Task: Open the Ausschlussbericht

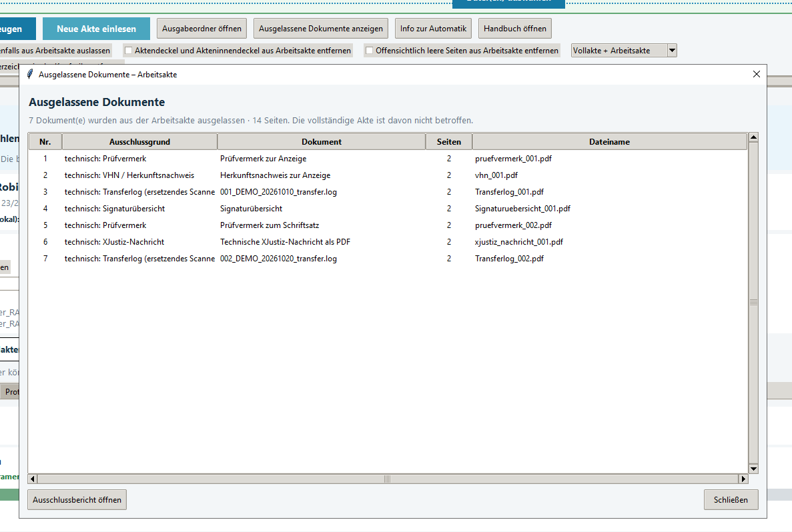Action: point(77,500)
